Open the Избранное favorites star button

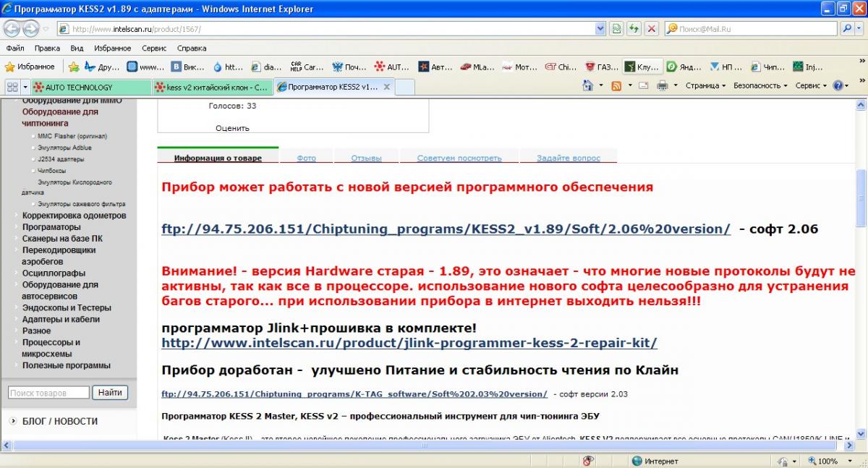coord(30,67)
